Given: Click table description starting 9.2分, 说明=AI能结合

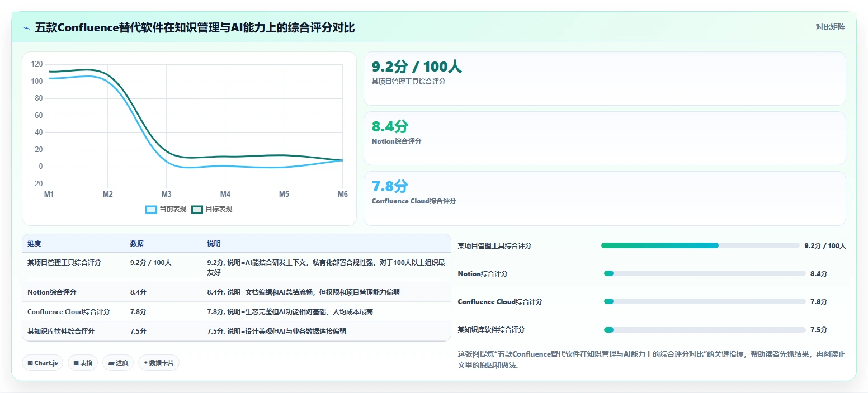Looking at the screenshot, I should [x=326, y=267].
